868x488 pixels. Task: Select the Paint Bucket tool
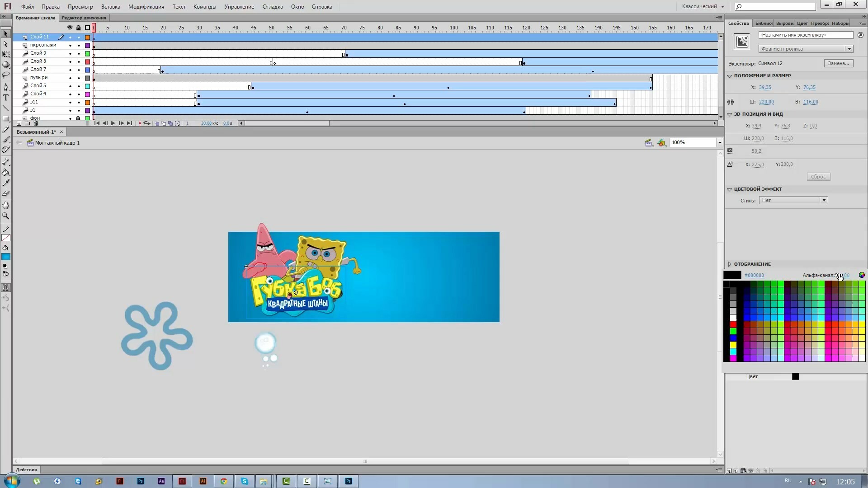6,173
